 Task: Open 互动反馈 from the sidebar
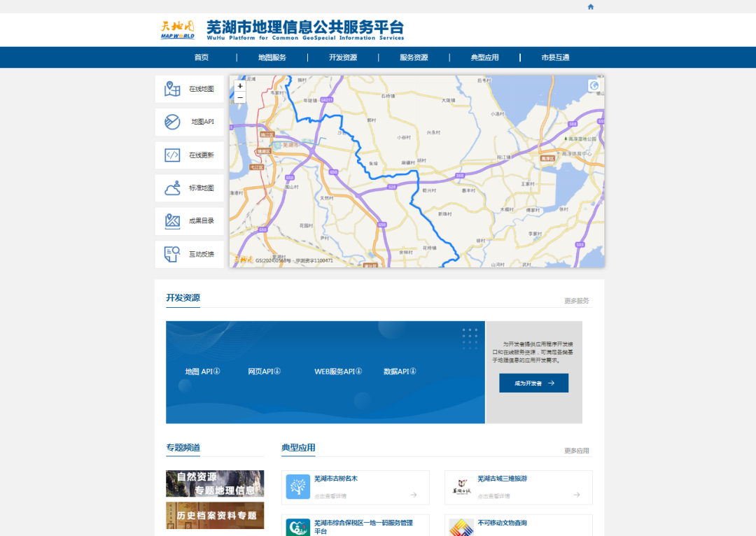[190, 254]
